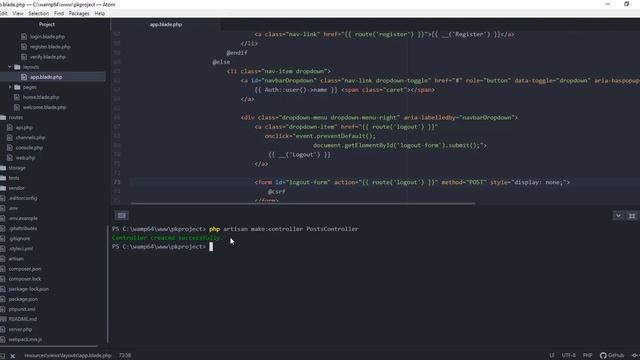Open verify.blade.php in the project tree

point(48,57)
